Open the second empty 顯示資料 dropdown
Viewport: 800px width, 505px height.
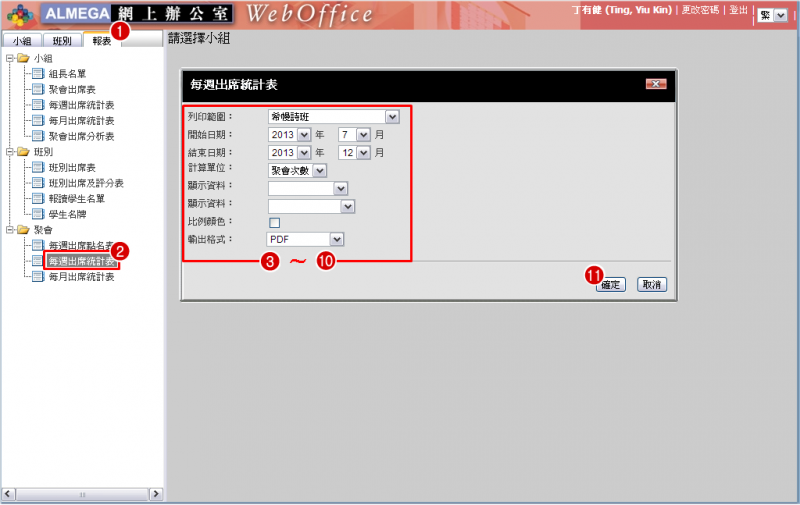click(x=311, y=207)
